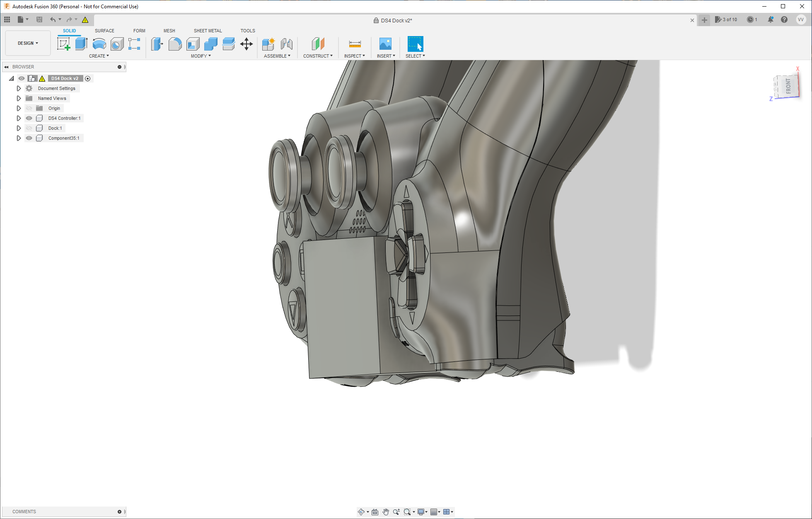The width and height of the screenshot is (812, 519).
Task: Switch to the SHEET METAL tab
Action: (x=208, y=31)
